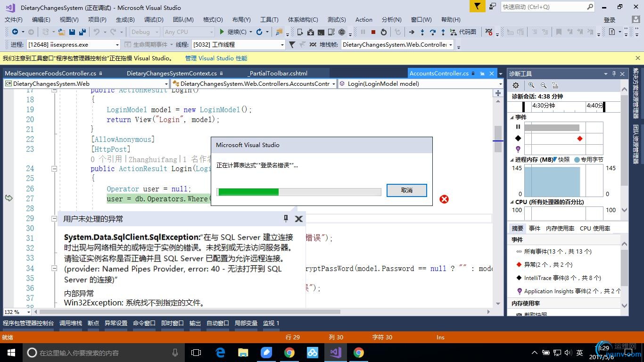Screen dimensions: 644x362
Task: Pin the unhandled exception popup
Action: point(286,218)
